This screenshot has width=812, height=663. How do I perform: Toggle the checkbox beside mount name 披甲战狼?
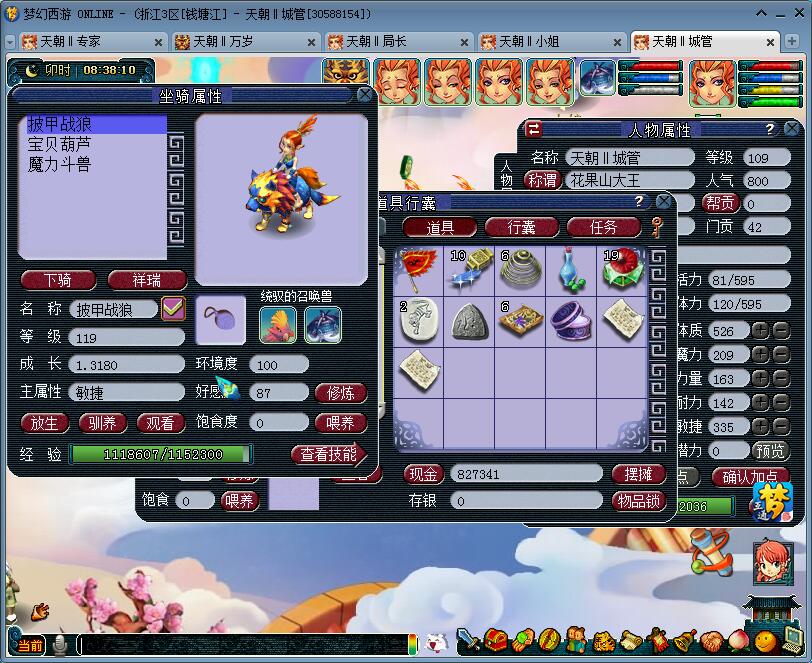[173, 309]
